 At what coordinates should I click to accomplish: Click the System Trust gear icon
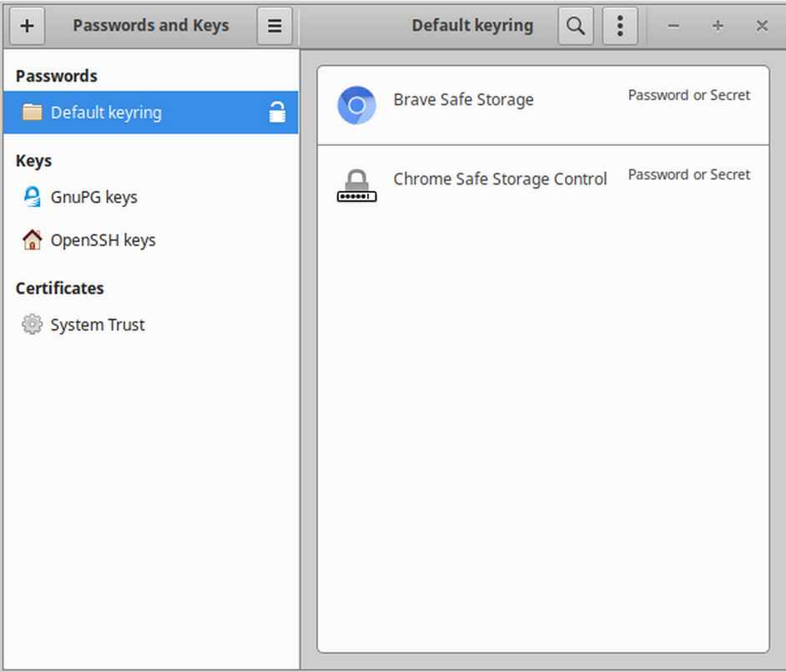[32, 324]
